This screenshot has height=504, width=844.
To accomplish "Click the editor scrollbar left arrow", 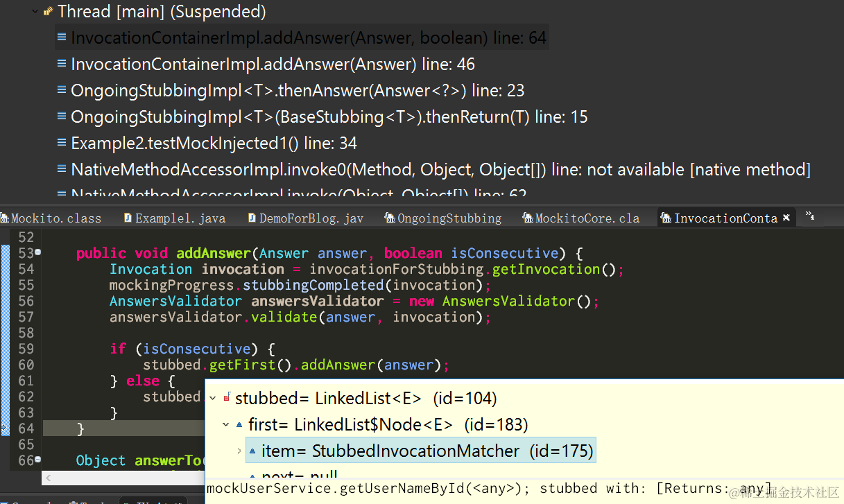I will (x=49, y=478).
